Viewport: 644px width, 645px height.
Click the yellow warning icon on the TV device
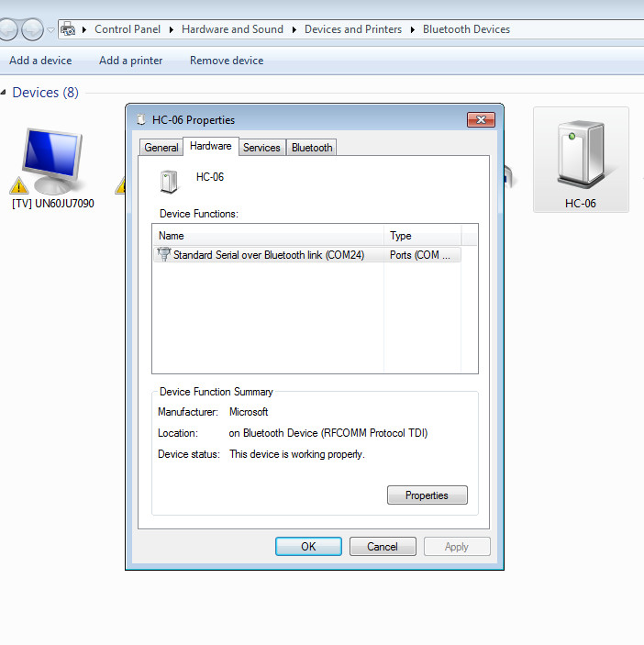point(19,185)
